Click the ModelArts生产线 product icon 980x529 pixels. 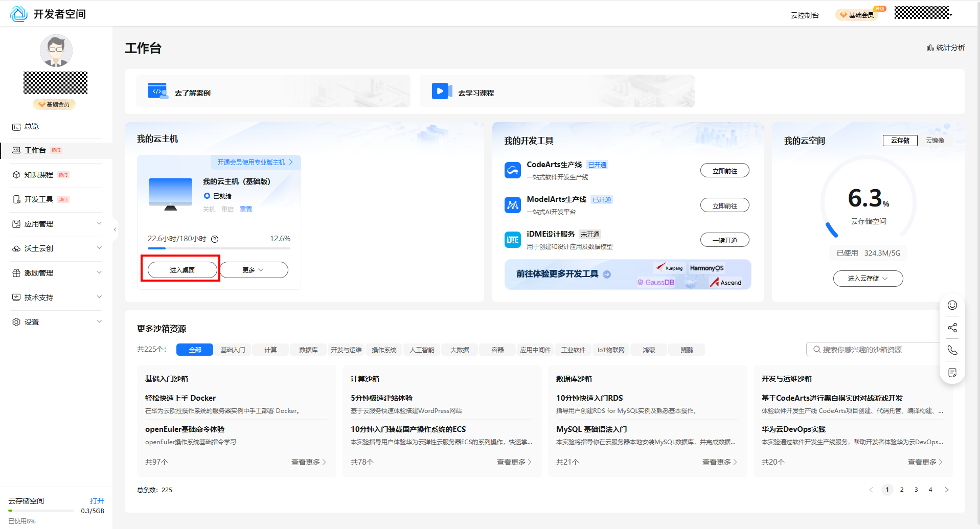click(x=513, y=205)
